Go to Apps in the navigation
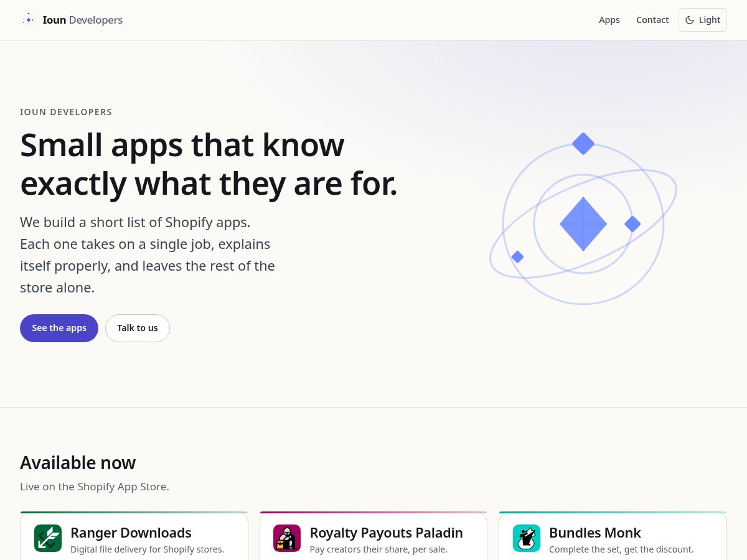Screen dimensions: 747x560 pyautogui.click(x=609, y=20)
